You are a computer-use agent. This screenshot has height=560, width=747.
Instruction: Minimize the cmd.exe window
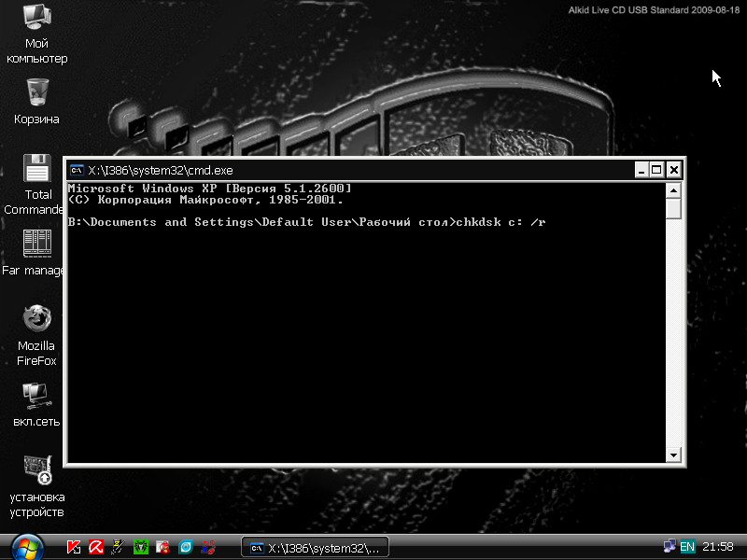[x=641, y=170]
